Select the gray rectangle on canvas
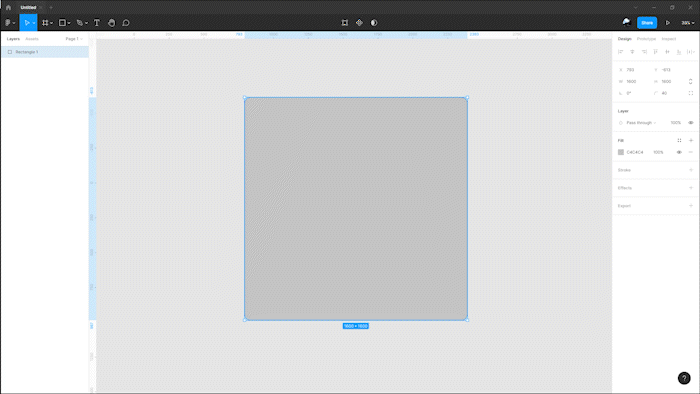700x394 pixels. 356,208
